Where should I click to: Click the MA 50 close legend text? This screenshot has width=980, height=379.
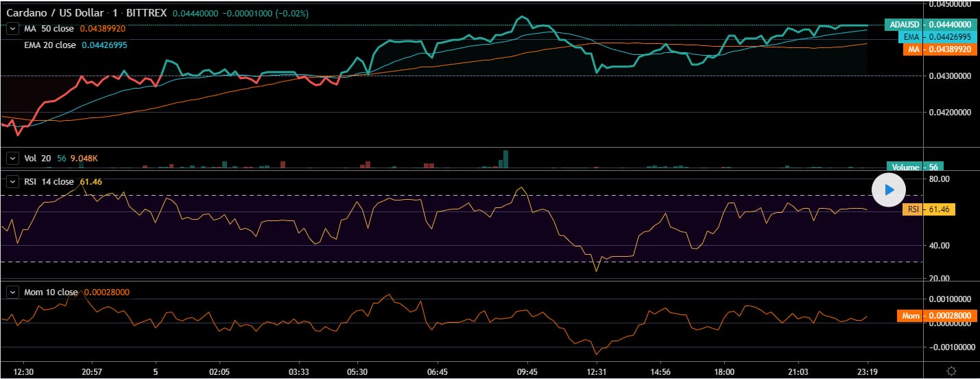[x=49, y=29]
